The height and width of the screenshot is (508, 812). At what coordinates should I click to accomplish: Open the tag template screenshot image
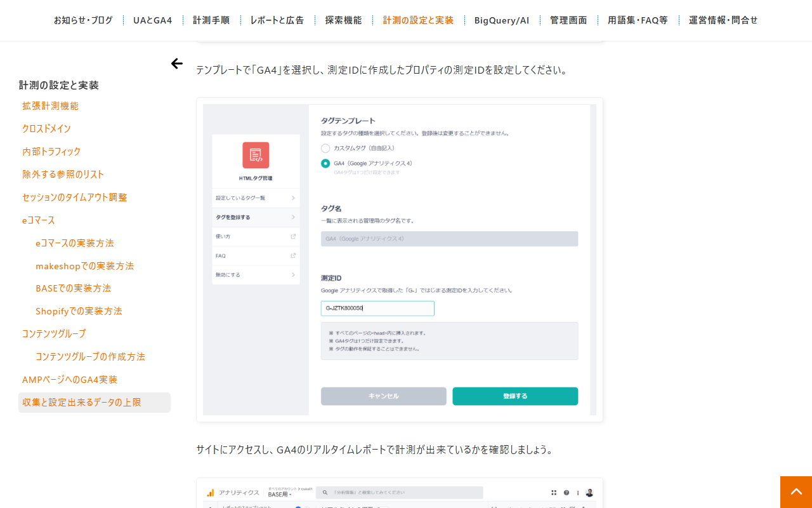(x=400, y=260)
